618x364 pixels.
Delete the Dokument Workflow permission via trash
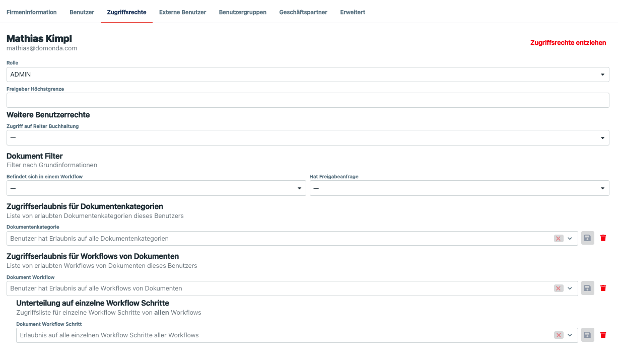pyautogui.click(x=603, y=288)
